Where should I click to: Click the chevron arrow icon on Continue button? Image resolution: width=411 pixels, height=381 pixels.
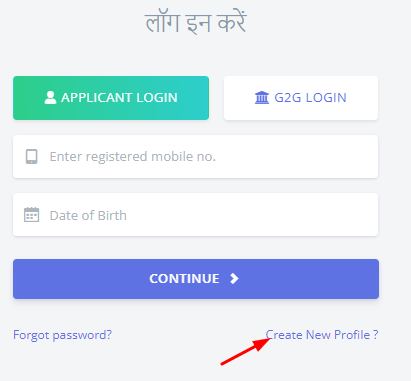[234, 279]
